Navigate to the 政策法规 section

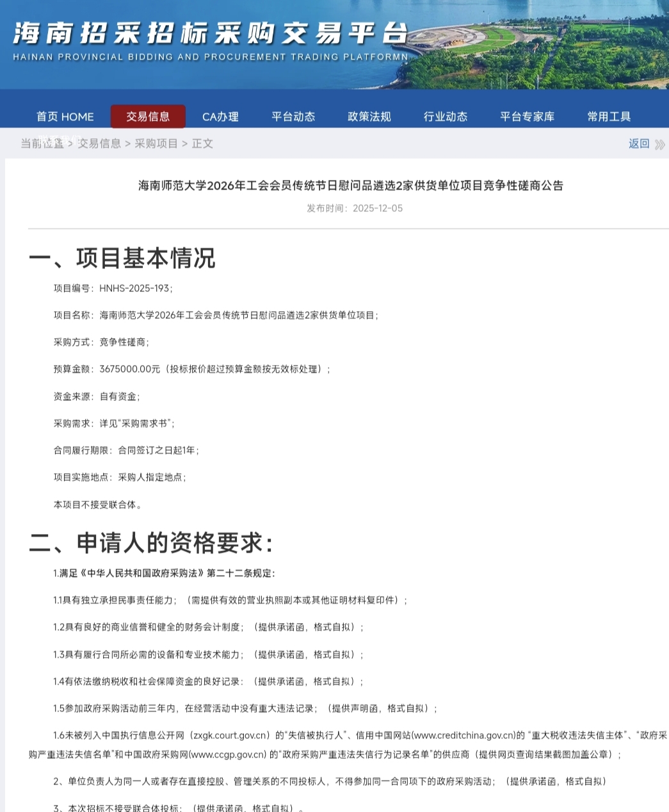point(369,117)
